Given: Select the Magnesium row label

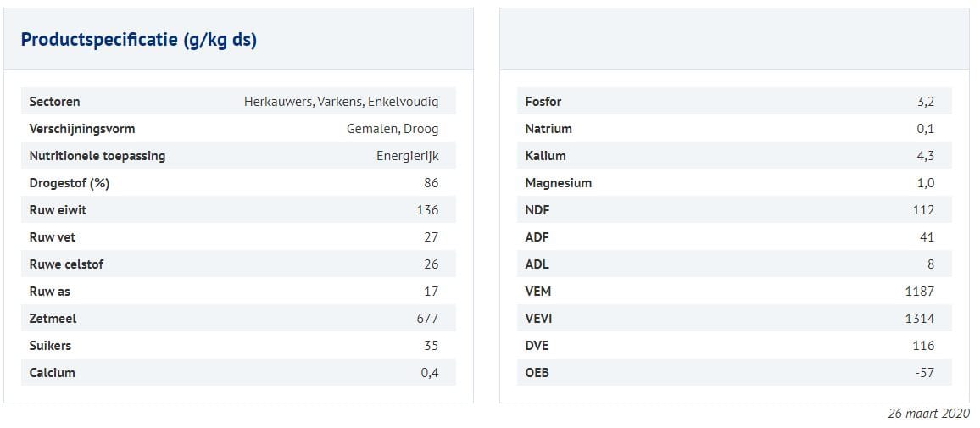Looking at the screenshot, I should point(559,183).
